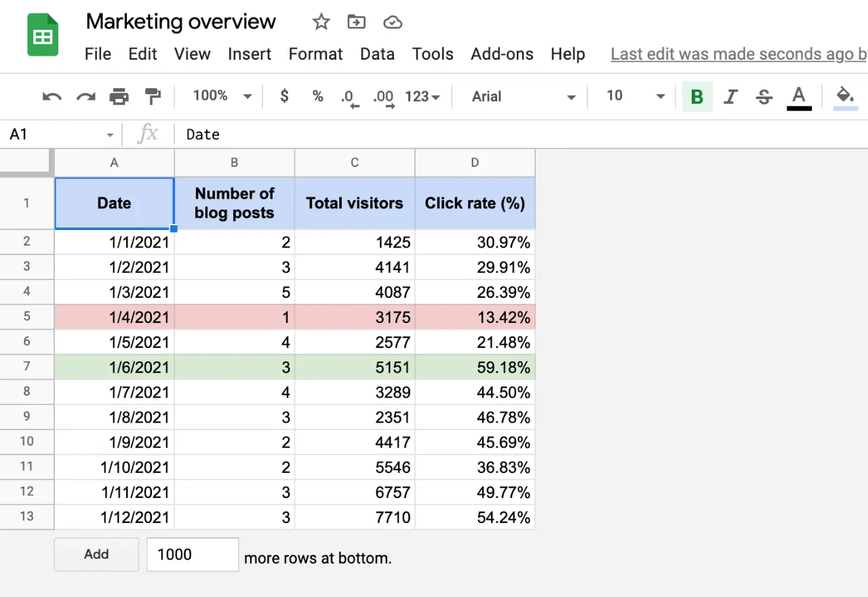
Task: Open the print dialog
Action: click(x=119, y=96)
